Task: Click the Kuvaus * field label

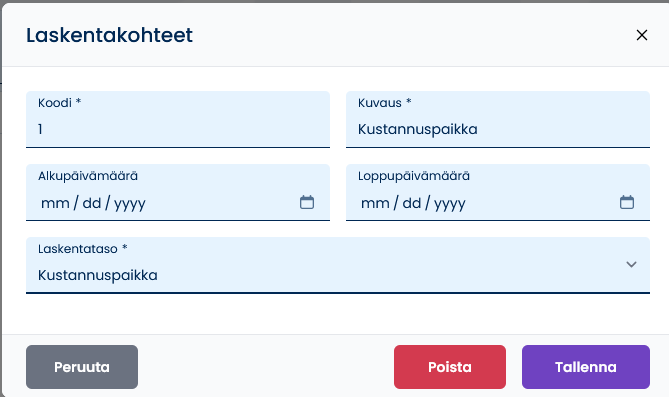Action: (x=384, y=103)
